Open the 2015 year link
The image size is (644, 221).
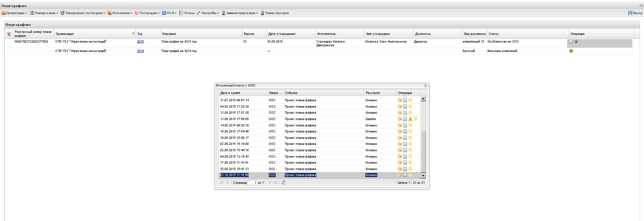pyautogui.click(x=140, y=42)
